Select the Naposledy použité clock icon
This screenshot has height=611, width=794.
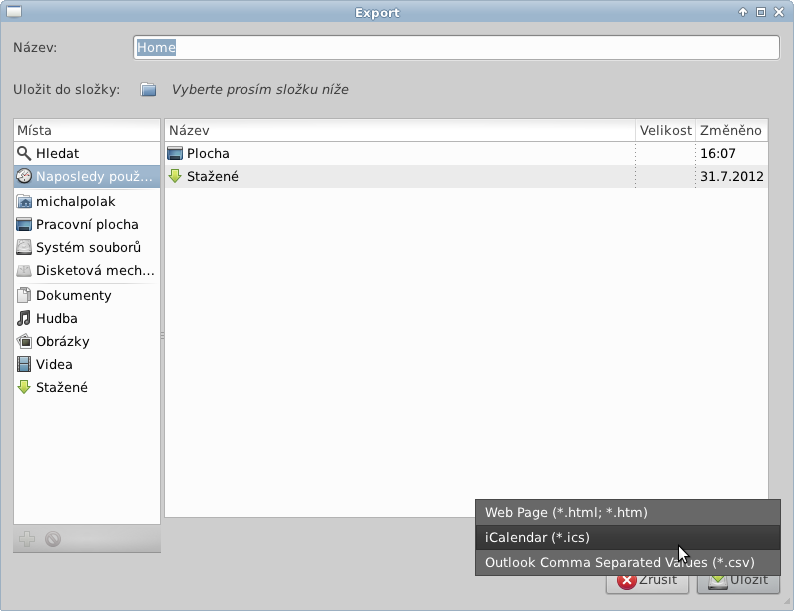click(25, 177)
